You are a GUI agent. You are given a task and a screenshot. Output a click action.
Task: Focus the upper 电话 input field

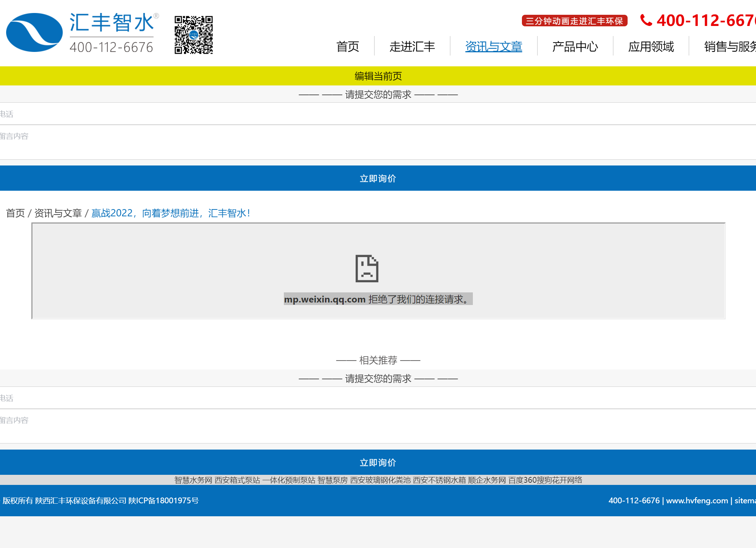[378, 114]
